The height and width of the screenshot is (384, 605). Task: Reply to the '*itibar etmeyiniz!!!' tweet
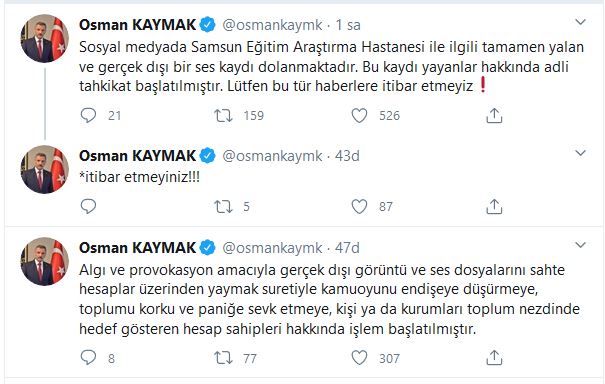pyautogui.click(x=88, y=206)
